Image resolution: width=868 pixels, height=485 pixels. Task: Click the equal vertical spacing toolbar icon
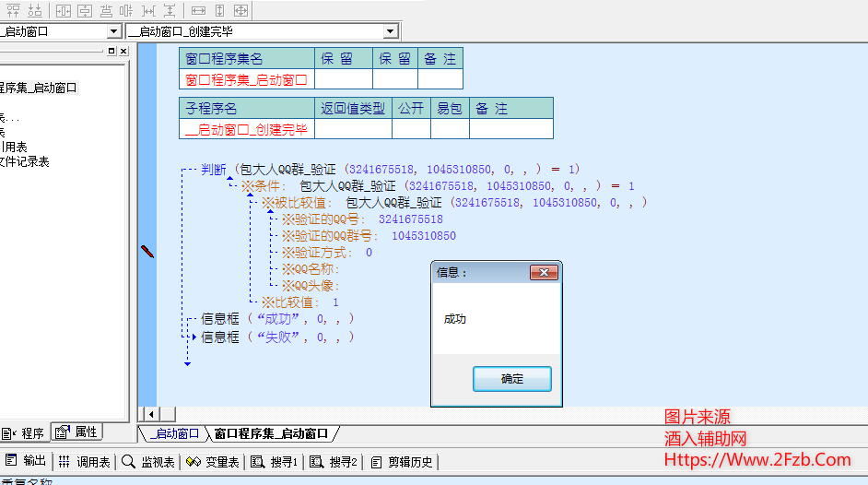pos(170,10)
